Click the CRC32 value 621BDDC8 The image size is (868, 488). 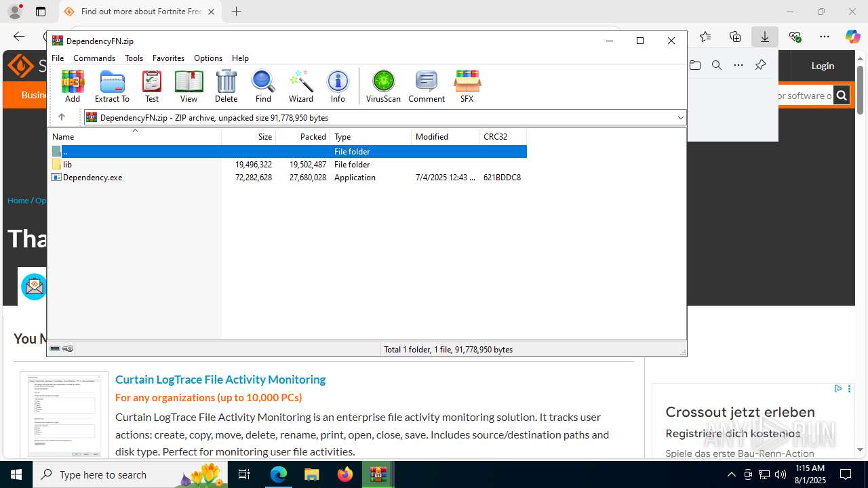[502, 178]
